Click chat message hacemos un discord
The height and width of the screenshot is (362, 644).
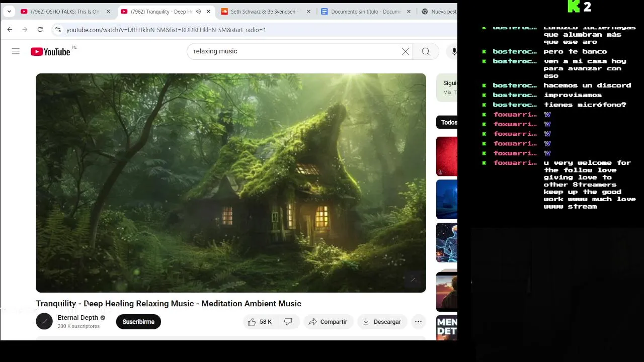pos(587,85)
